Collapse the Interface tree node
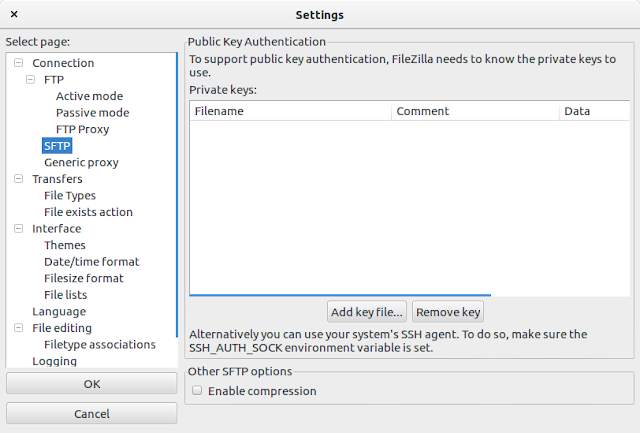The height and width of the screenshot is (433, 640). pos(18,229)
